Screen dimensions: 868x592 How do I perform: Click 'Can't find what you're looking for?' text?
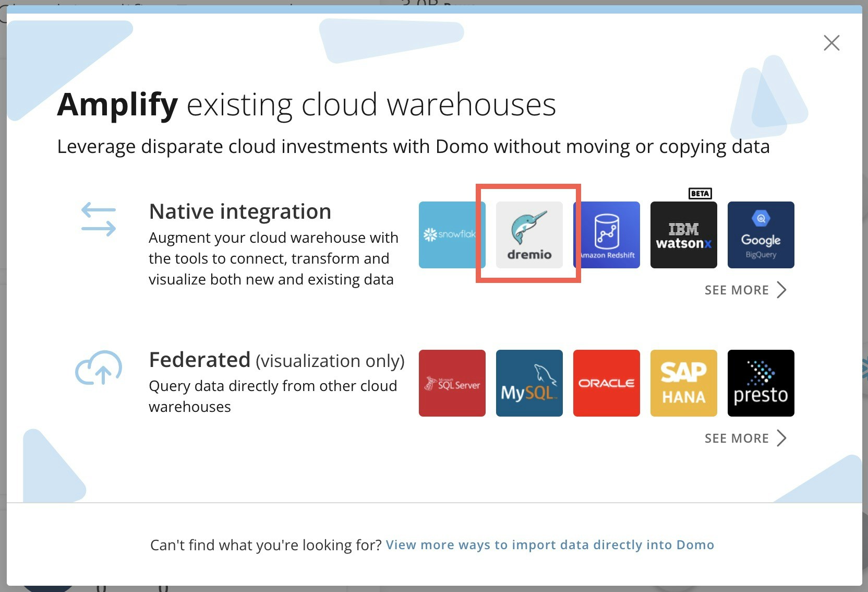pyautogui.click(x=266, y=545)
